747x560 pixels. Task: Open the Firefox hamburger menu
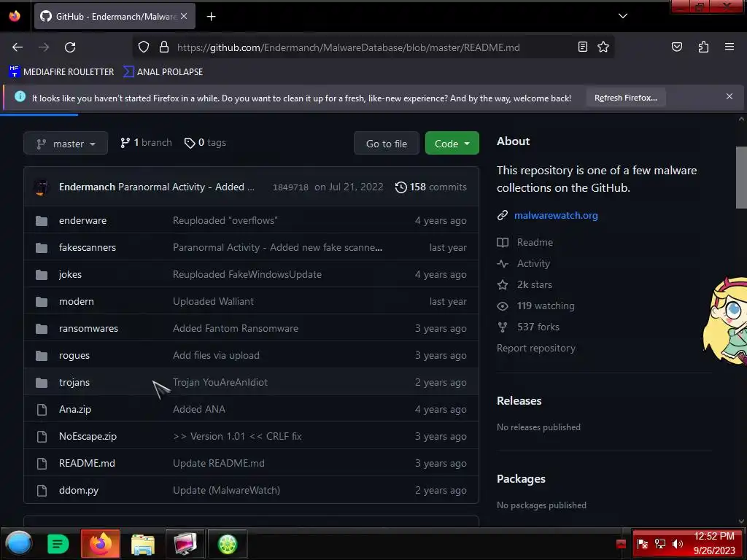pos(729,47)
